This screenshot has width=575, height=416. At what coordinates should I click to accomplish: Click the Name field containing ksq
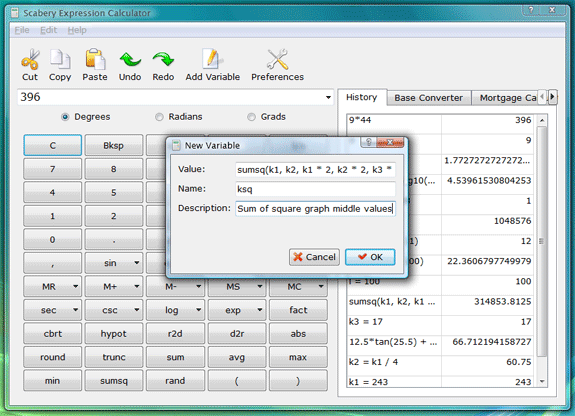315,189
